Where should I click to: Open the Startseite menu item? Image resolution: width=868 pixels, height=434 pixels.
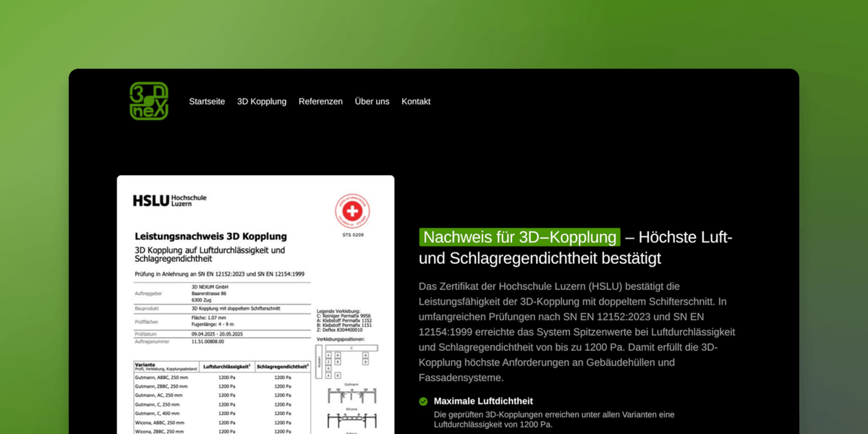(x=207, y=101)
